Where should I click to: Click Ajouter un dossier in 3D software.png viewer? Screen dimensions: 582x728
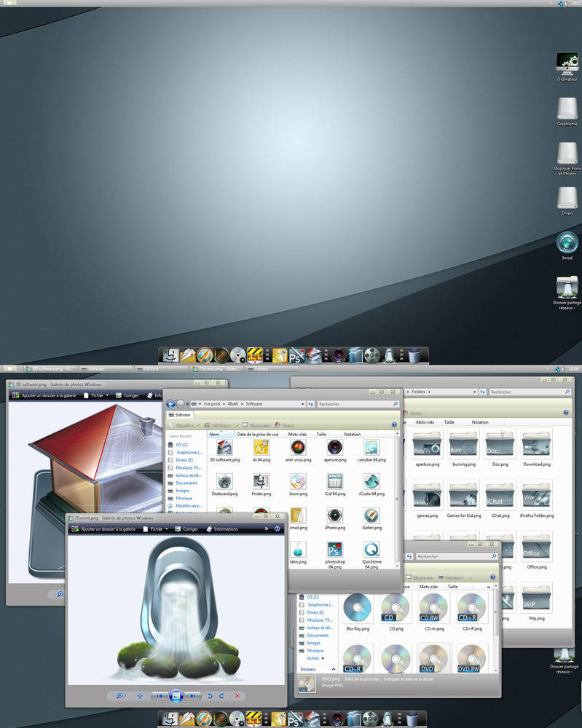[x=44, y=395]
